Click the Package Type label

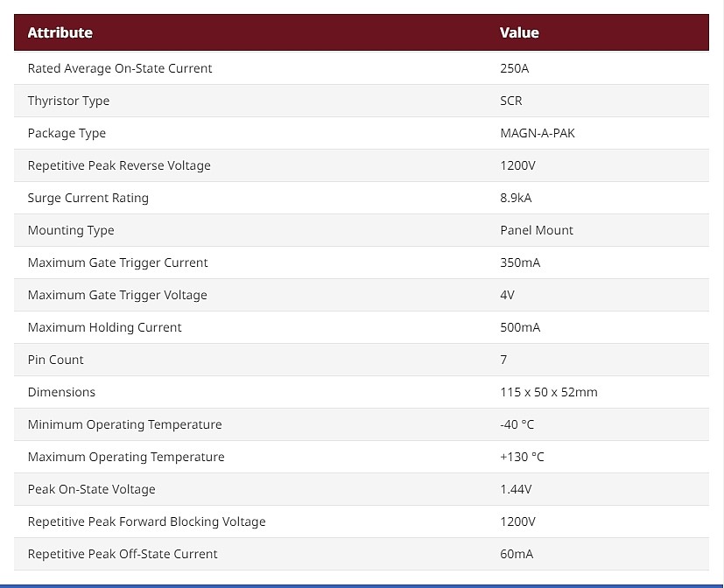(x=67, y=133)
